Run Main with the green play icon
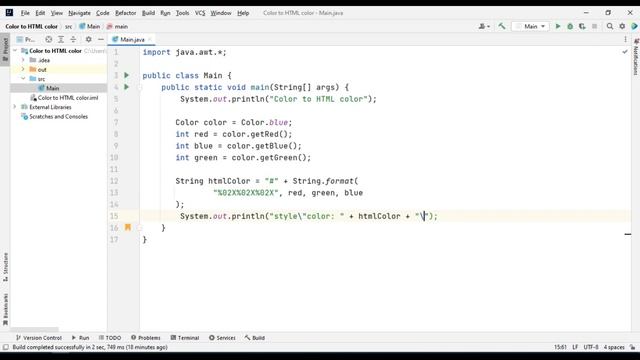640x360 pixels. point(558,26)
